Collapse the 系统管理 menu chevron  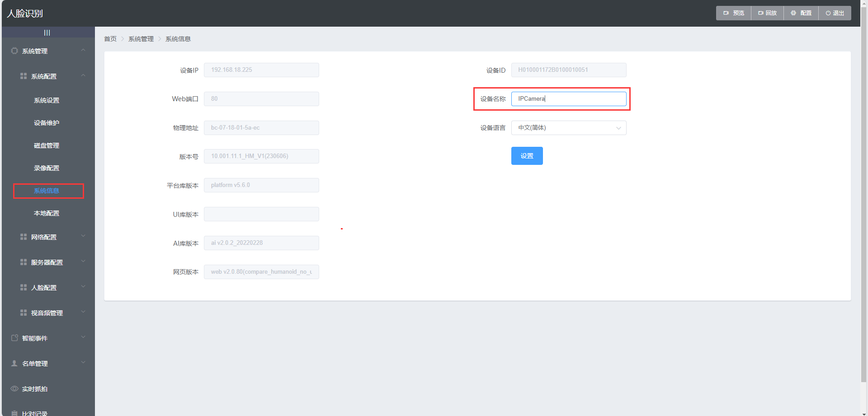click(x=83, y=51)
